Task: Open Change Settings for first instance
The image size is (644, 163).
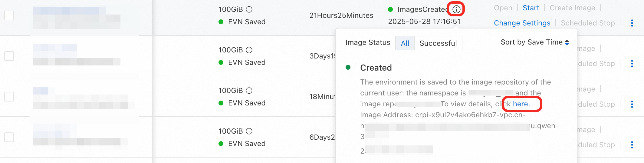Action: click(522, 23)
